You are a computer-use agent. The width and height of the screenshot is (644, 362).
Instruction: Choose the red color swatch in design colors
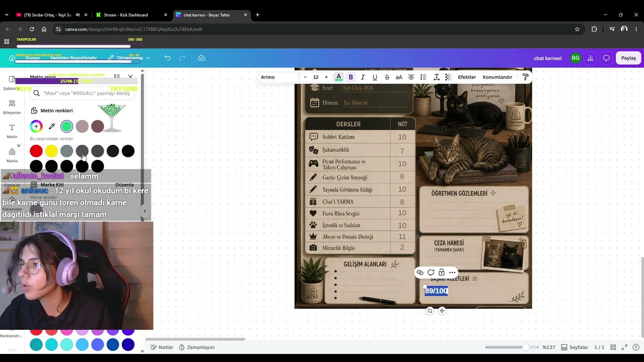36,151
